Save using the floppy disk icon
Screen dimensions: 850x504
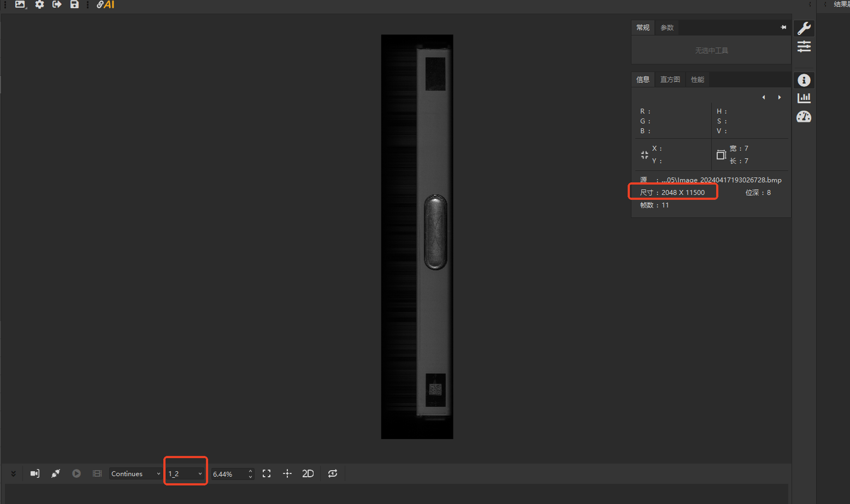[74, 4]
